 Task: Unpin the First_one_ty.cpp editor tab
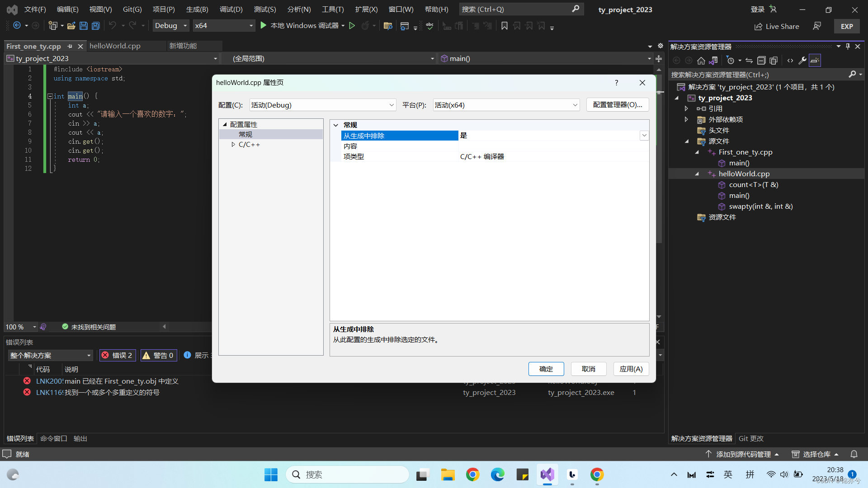point(70,46)
